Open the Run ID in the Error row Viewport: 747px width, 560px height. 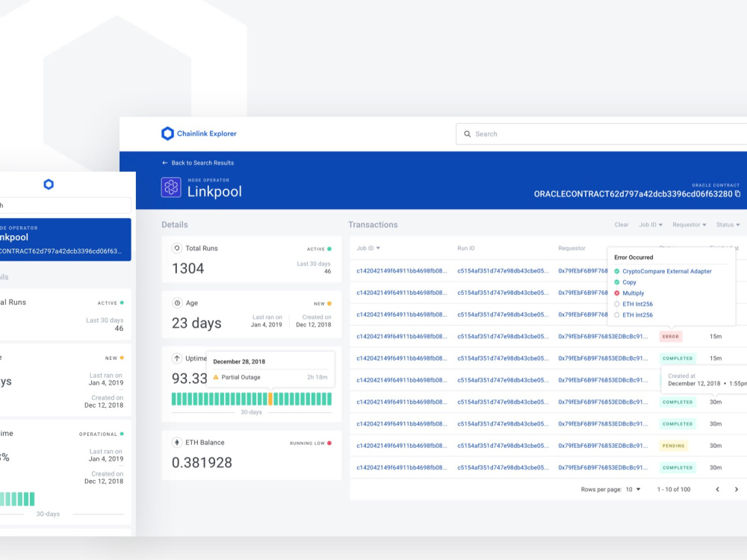pyautogui.click(x=503, y=336)
